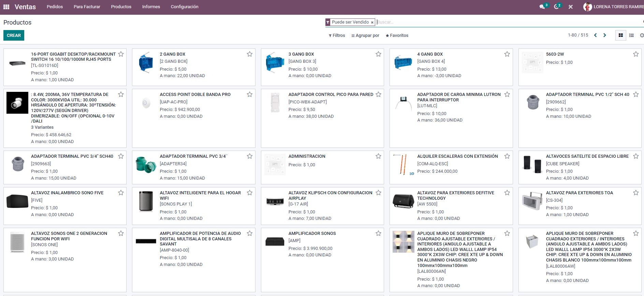This screenshot has height=296, width=644.
Task: Go to previous page of products
Action: tap(596, 35)
